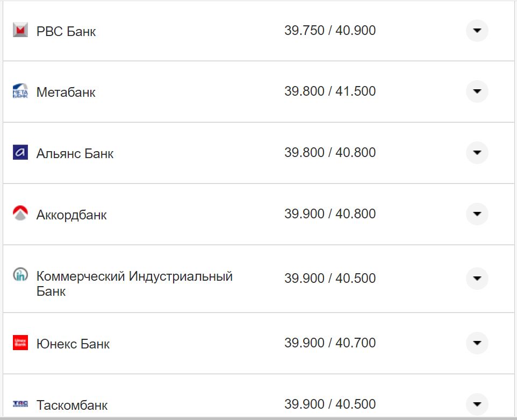
Task: Expand Аккордбанк rate details
Action: coord(477,214)
